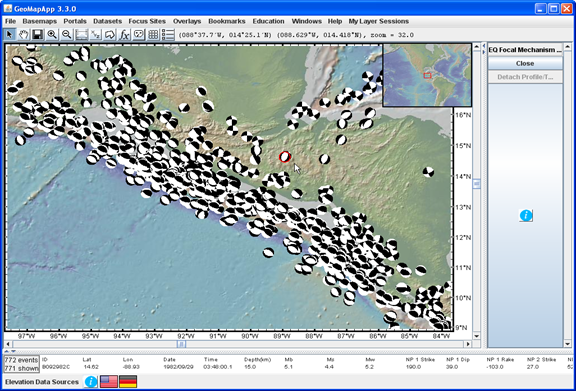This screenshot has width=576, height=391.
Task: Click the depth value 15.0
Action: click(249, 367)
